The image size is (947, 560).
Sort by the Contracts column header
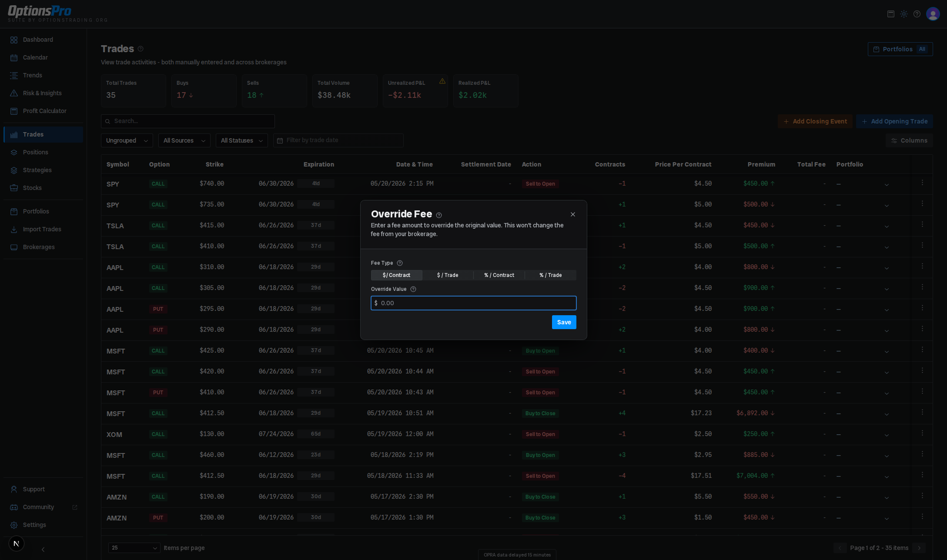(610, 164)
